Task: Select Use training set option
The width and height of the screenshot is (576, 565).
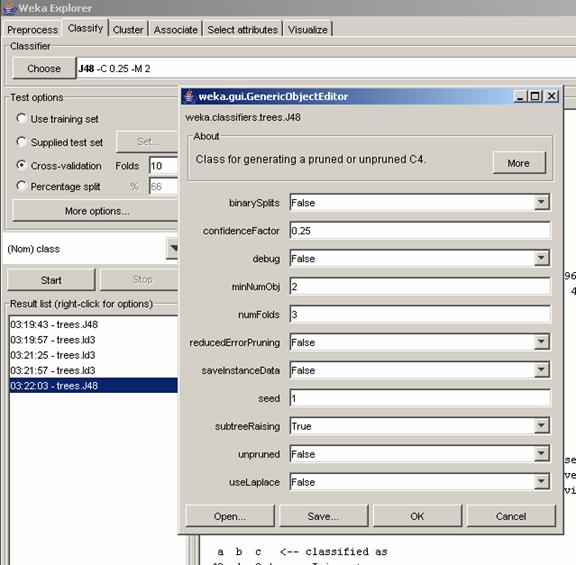Action: tap(21, 118)
